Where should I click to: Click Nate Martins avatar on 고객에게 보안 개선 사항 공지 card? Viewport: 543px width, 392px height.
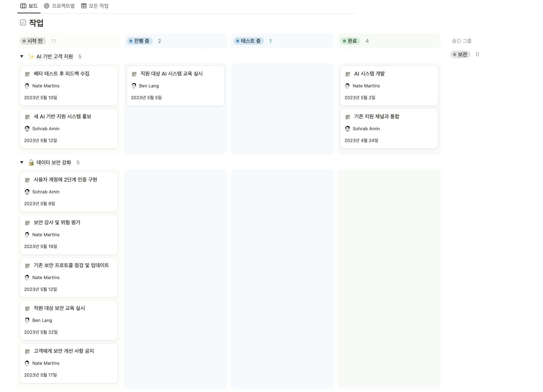(27, 363)
